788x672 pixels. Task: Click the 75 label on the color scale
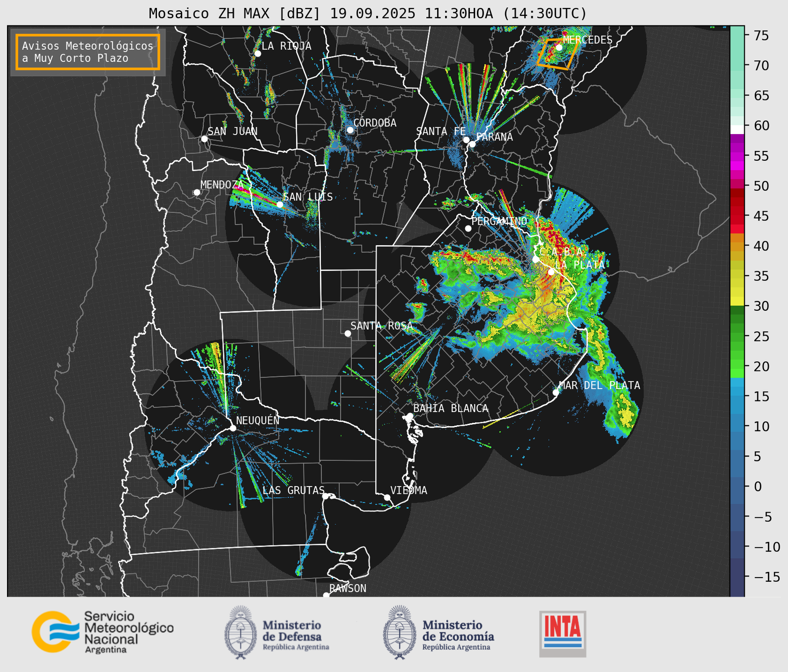(762, 36)
